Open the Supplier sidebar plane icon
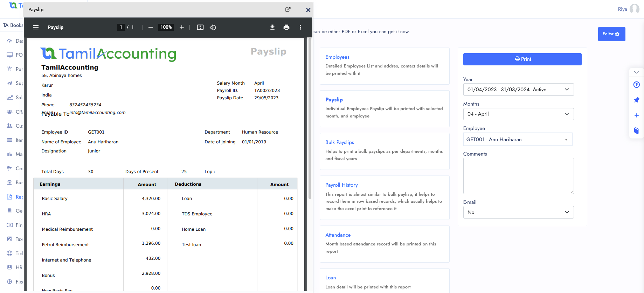The width and height of the screenshot is (644, 293). [x=10, y=83]
